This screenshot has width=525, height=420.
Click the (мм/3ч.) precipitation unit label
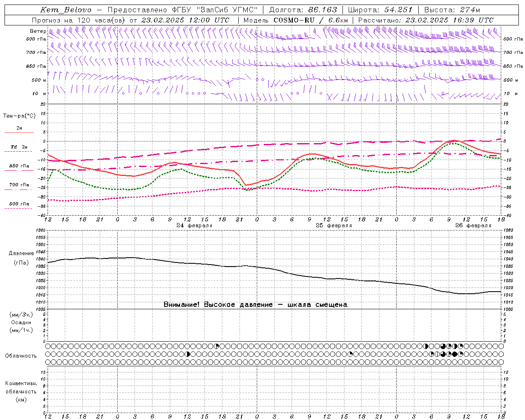(x=21, y=315)
